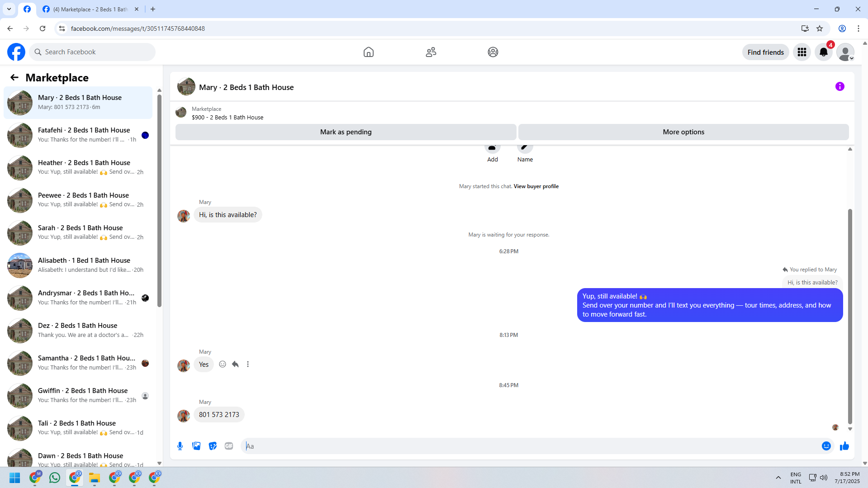
Task: Open the account profile menu
Action: pos(845,52)
